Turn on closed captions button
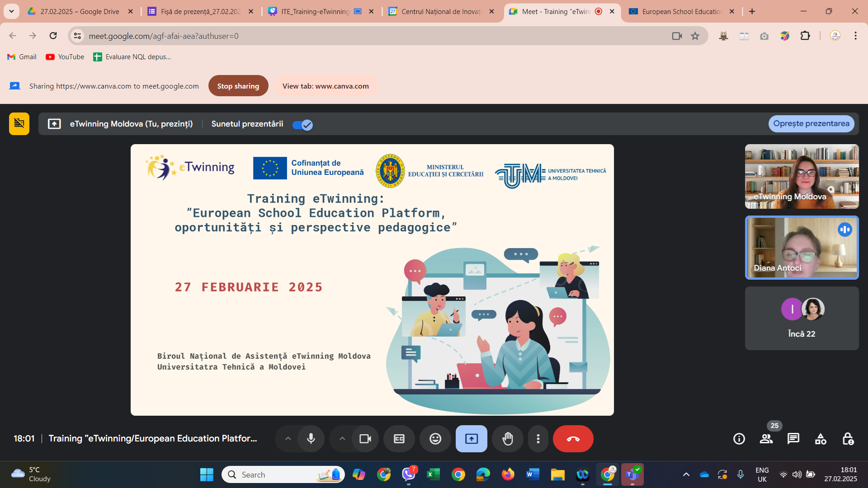 [x=399, y=439]
